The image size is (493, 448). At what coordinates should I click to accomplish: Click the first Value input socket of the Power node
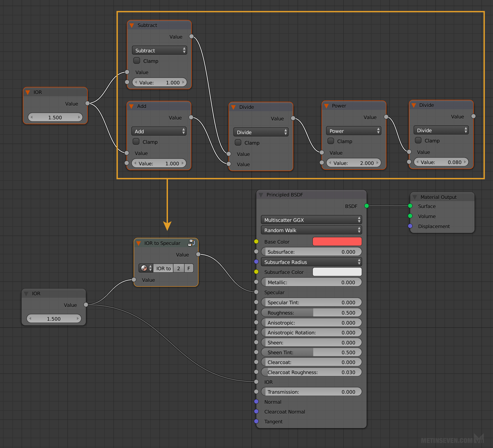pyautogui.click(x=322, y=153)
